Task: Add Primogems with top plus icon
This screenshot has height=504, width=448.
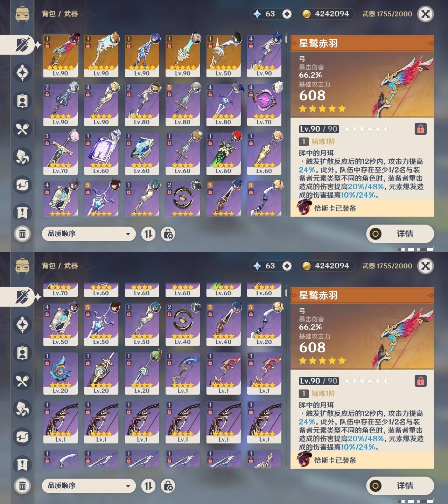Action: [287, 14]
